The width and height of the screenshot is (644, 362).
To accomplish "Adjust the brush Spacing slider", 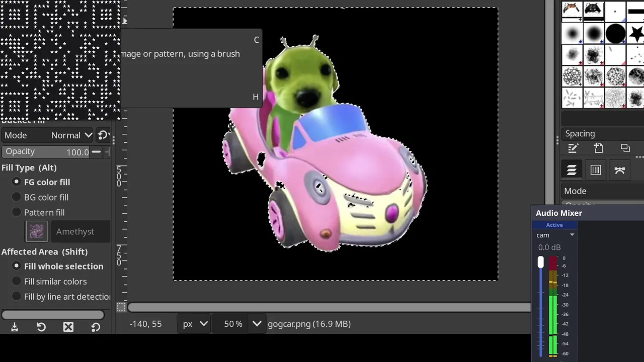I will (x=603, y=134).
